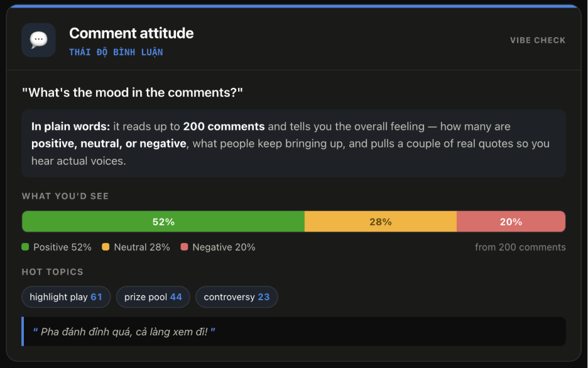Click the 'from 200 comments' text
Screen dimensions: 588x368
click(520, 247)
